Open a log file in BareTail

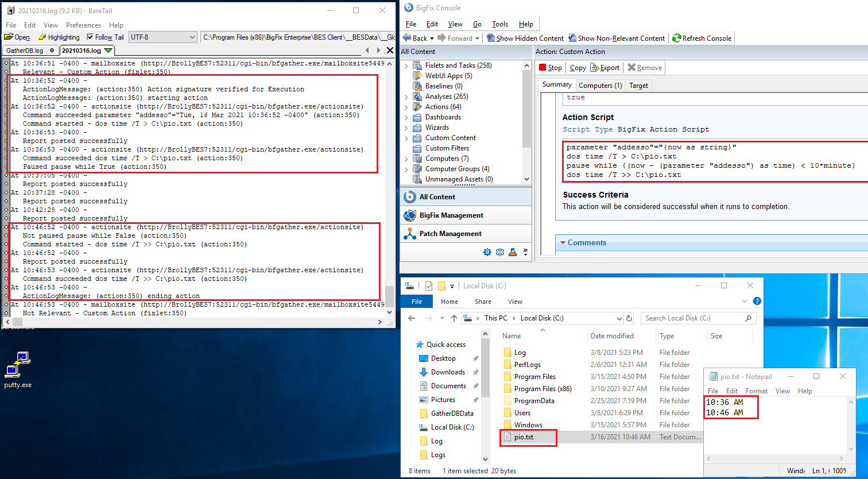(17, 37)
